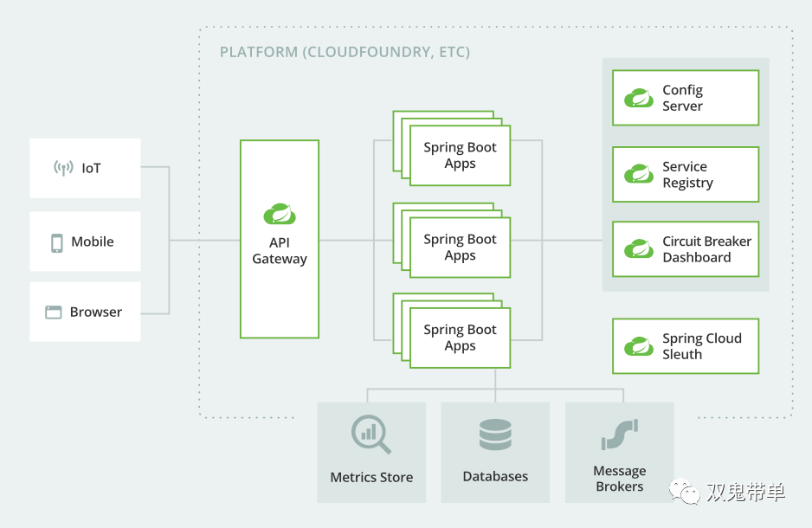812x528 pixels.
Task: Open the Config Server panel
Action: (686, 97)
